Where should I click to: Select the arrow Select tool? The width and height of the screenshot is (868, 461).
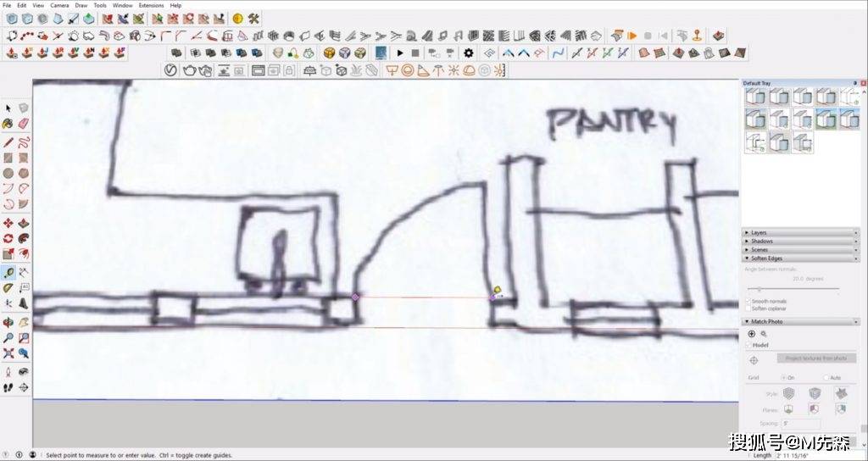(8, 108)
